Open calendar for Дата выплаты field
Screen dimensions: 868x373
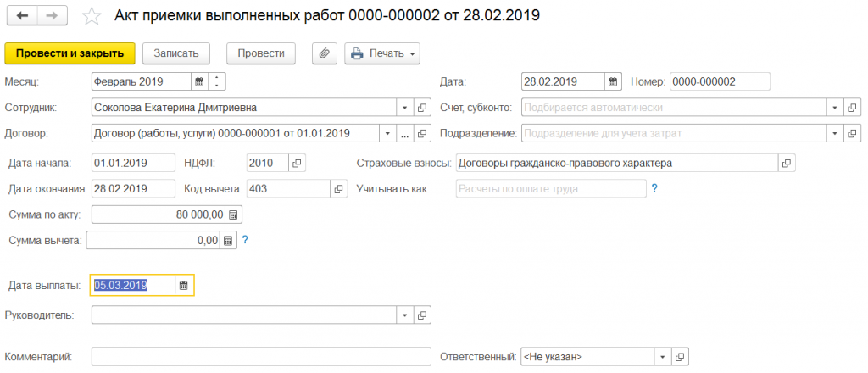(x=183, y=286)
